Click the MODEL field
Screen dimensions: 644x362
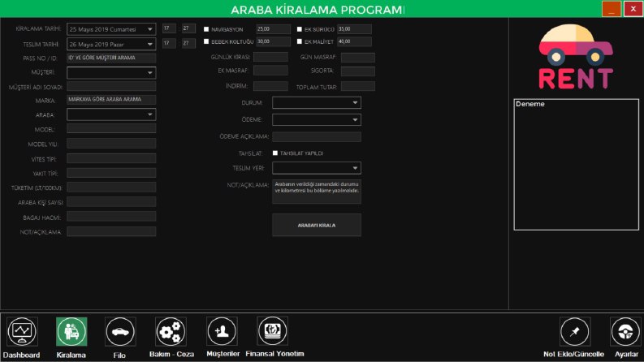[x=111, y=129]
